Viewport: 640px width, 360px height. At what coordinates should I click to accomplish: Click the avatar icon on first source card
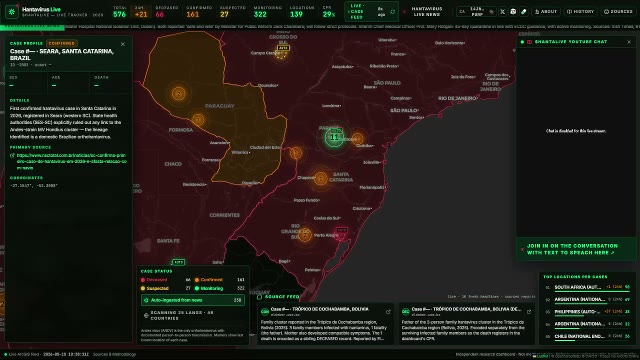pyautogui.click(x=265, y=312)
